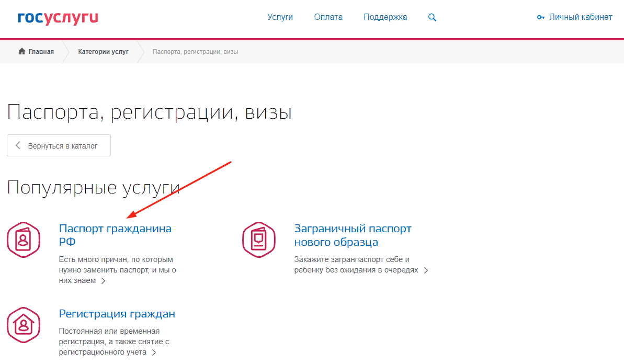Open the Поддержка menu item
This screenshot has width=624, height=364.
point(385,17)
